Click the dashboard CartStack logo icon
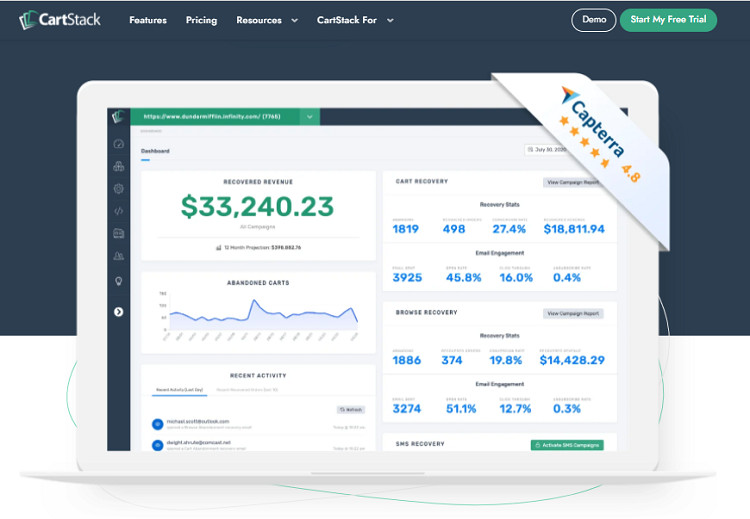Viewport: 750px width, 519px height. click(x=118, y=116)
